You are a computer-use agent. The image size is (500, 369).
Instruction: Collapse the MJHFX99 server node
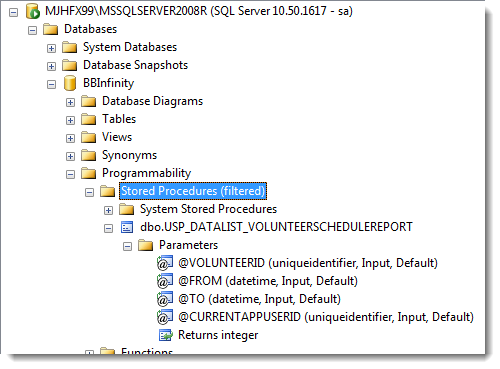pyautogui.click(x=13, y=13)
